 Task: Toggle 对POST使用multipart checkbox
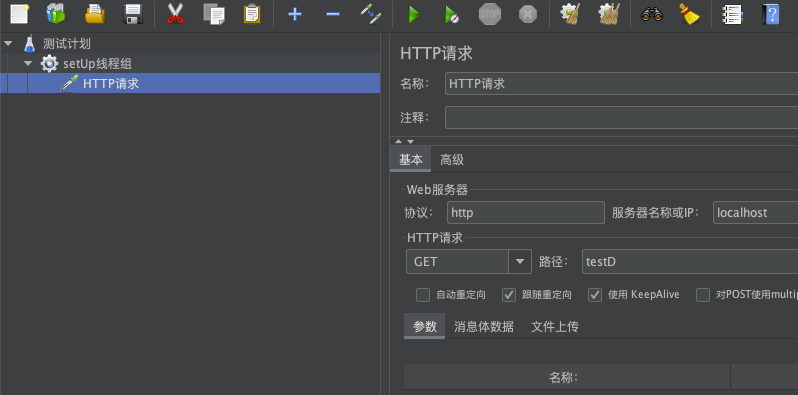pos(703,295)
